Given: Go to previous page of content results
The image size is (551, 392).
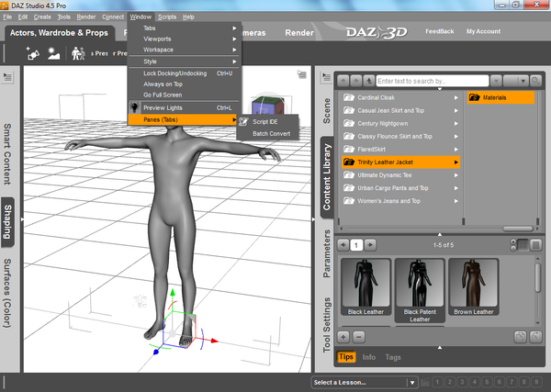Looking at the screenshot, I should (x=343, y=245).
